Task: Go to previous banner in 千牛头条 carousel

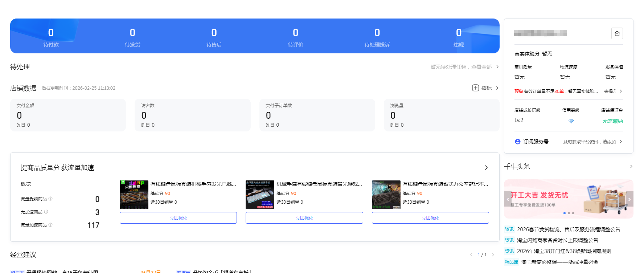Action: coord(508,199)
